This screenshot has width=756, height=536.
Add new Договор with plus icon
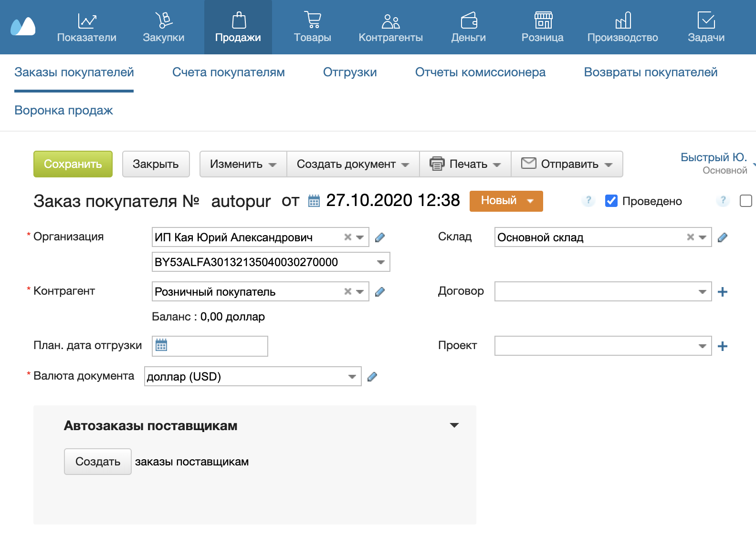(723, 291)
